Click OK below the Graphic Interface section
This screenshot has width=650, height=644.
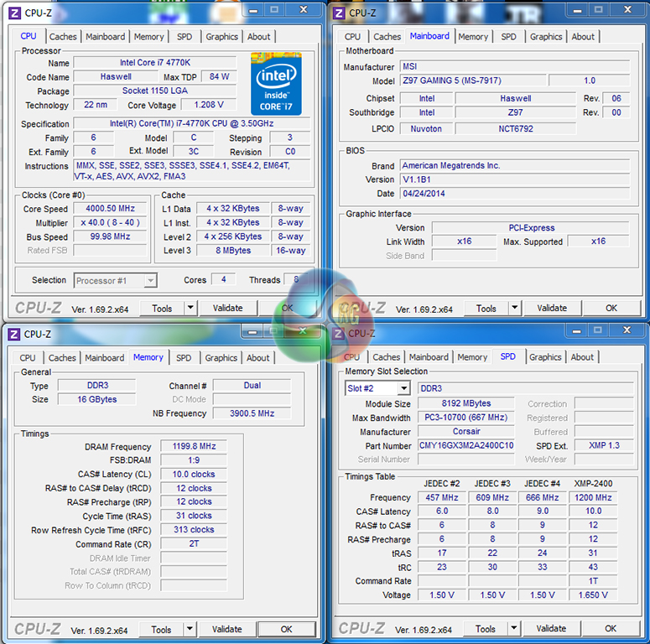click(x=611, y=309)
